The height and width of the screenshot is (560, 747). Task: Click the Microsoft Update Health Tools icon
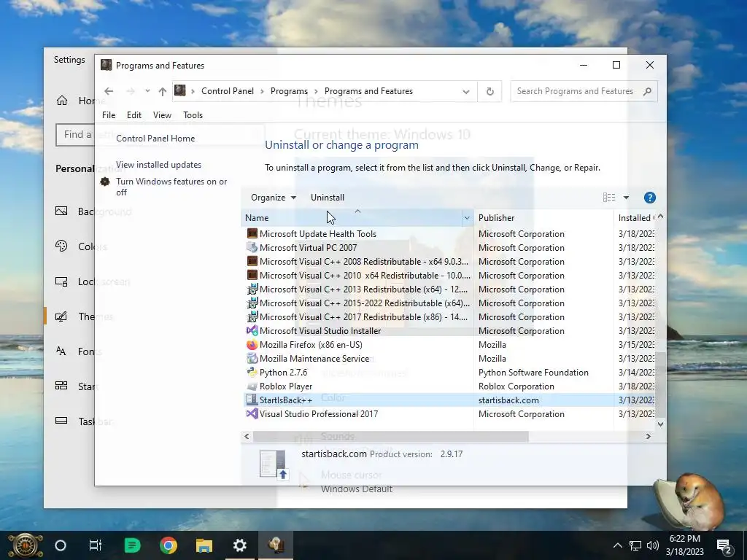tap(252, 234)
